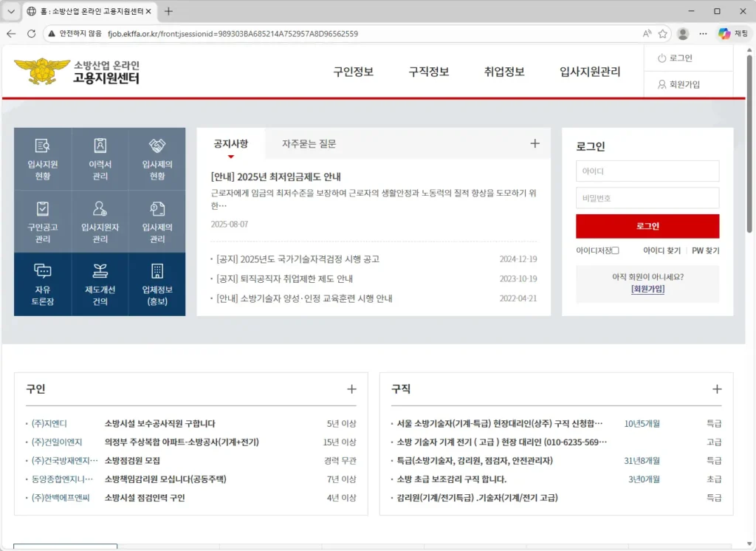Expand the 구직 section with plus
756x551 pixels.
(717, 389)
